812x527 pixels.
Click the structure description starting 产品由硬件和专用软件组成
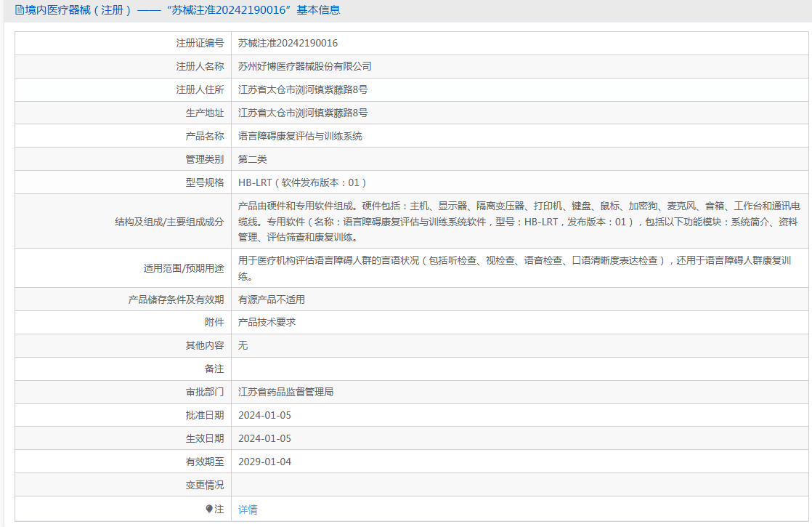519,222
